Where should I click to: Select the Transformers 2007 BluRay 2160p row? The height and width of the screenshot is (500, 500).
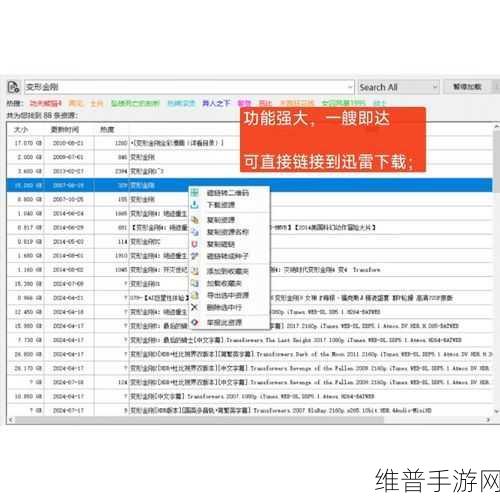tap(250, 410)
